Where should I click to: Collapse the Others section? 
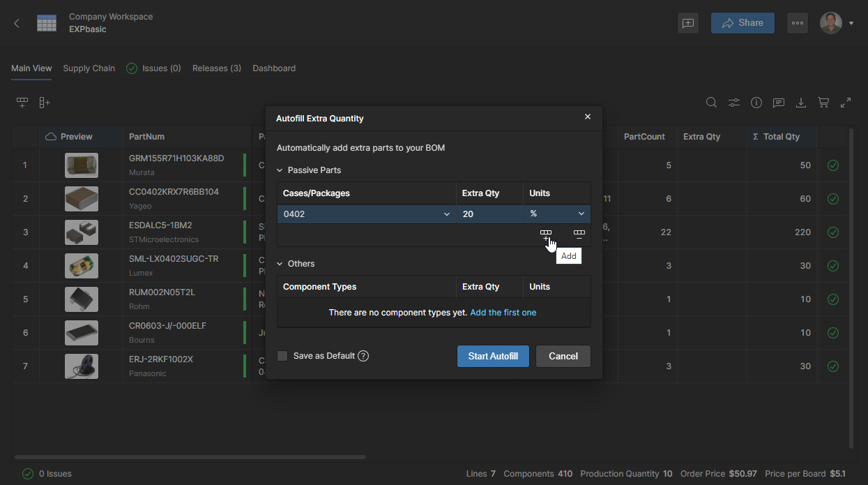(x=280, y=264)
